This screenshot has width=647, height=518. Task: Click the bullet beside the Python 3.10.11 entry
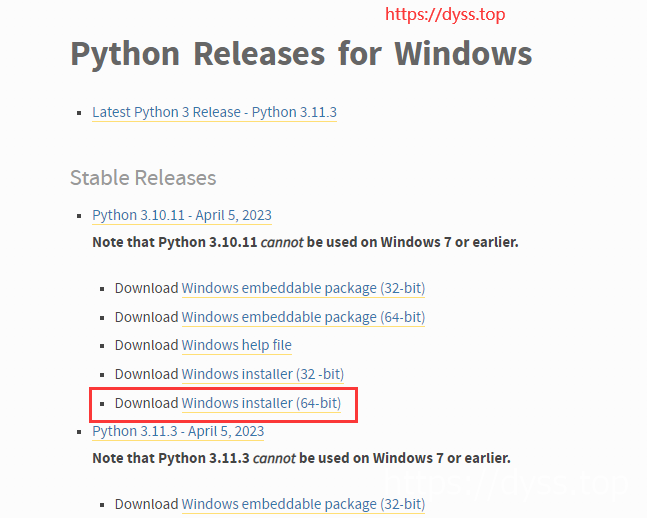click(x=80, y=216)
